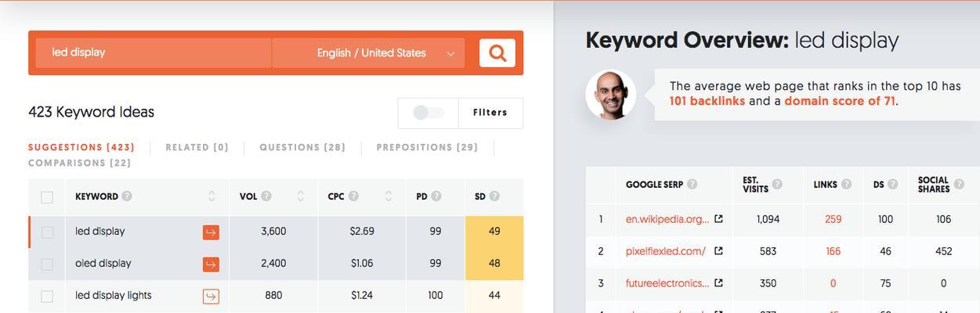Image resolution: width=980 pixels, height=313 pixels.
Task: Click the help icon next to GOOGLE SERP
Action: point(692,185)
